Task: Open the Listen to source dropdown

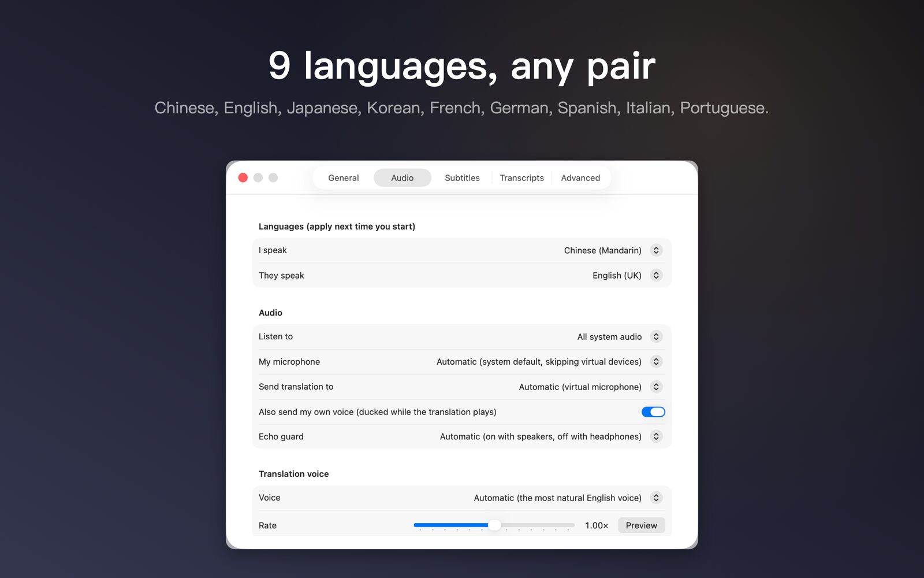Action: pos(656,336)
